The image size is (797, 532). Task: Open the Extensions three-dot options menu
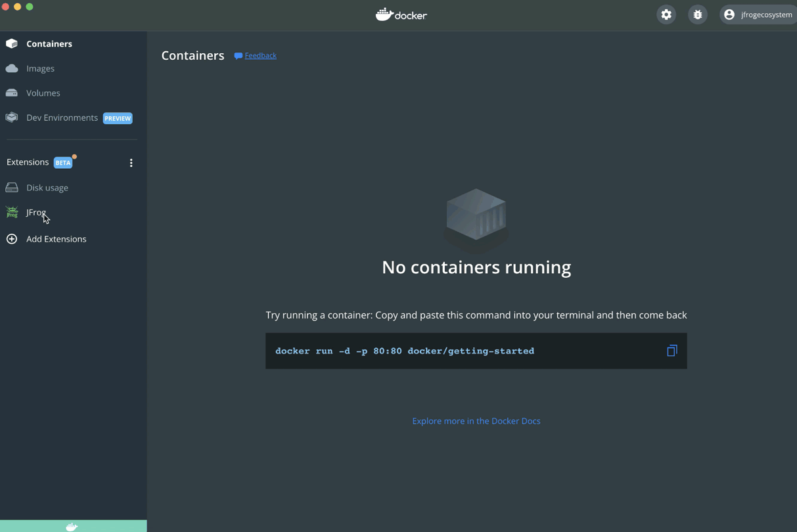click(x=131, y=162)
